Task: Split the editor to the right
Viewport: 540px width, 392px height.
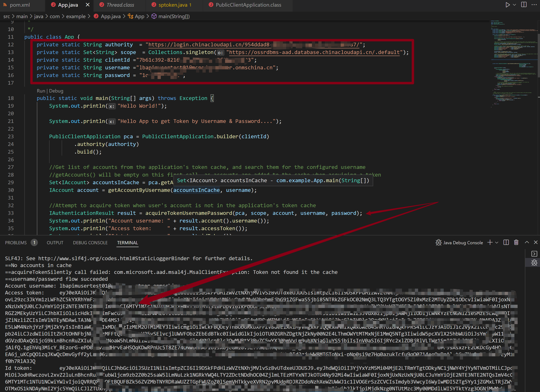Action: click(x=524, y=5)
